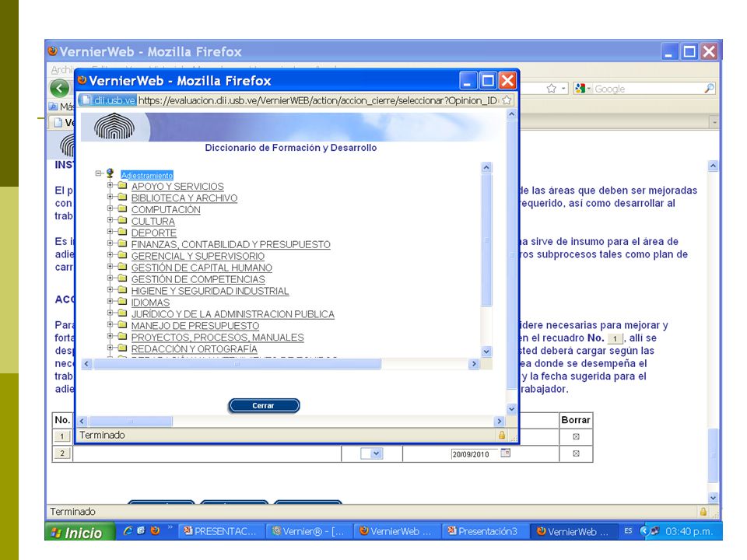This screenshot has height=560, width=747.
Task: Click the tree horizontal scrollbar thumb
Action: tap(237, 364)
